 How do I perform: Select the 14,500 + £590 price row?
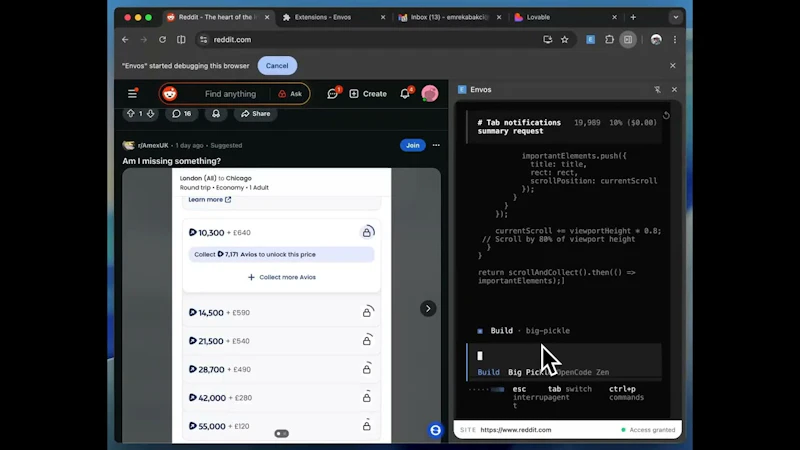tap(282, 312)
